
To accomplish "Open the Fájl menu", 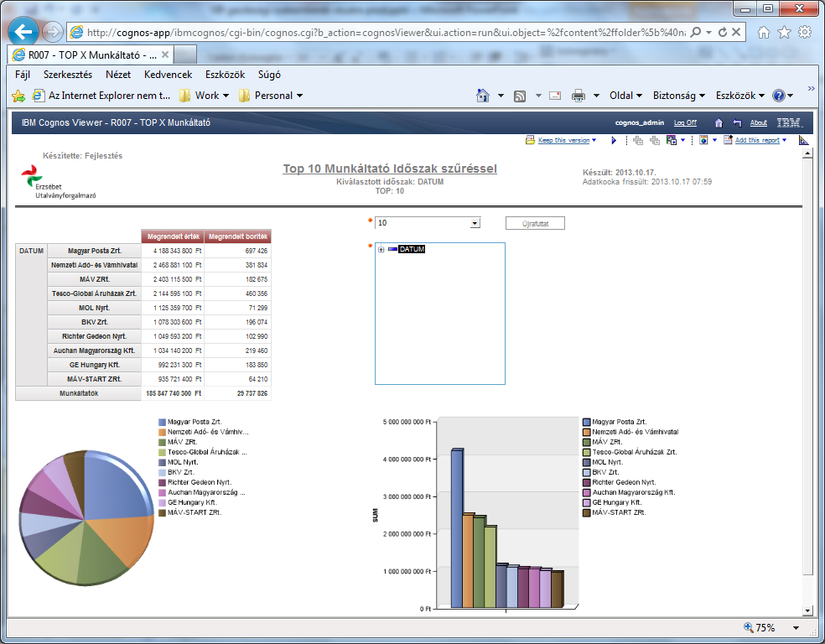I will (23, 75).
